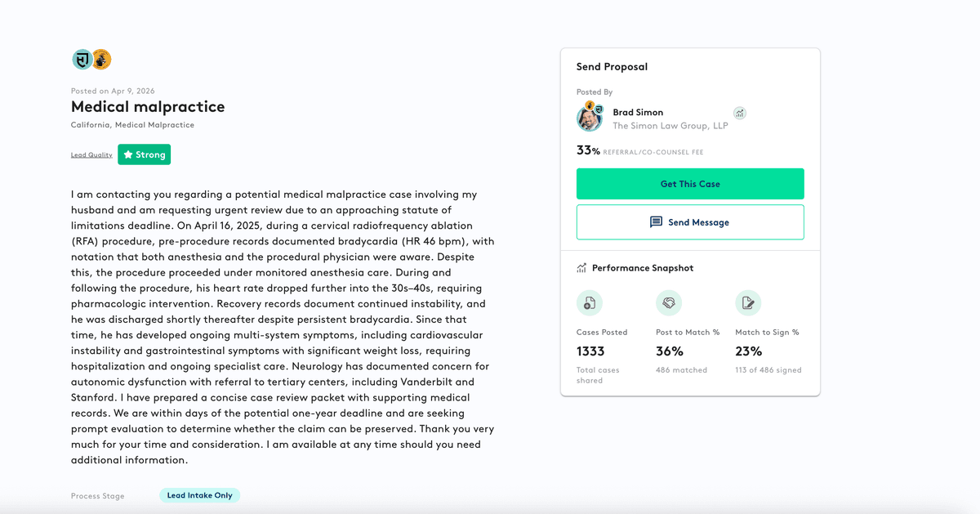Viewport: 980px width, 514px height.
Task: Click the green Strong quality badge
Action: (144, 154)
